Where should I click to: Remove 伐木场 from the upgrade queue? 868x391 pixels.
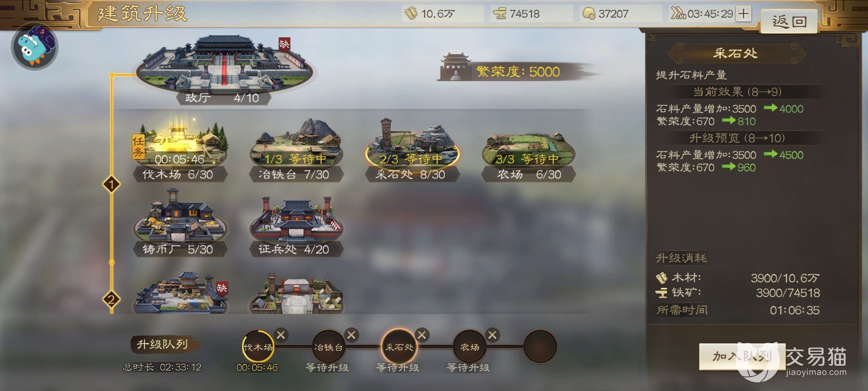pyautogui.click(x=281, y=335)
